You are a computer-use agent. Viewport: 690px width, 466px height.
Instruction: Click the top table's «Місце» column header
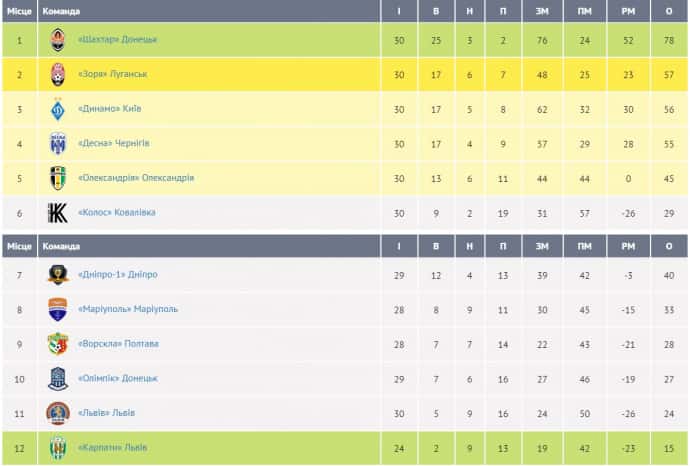[x=18, y=10]
